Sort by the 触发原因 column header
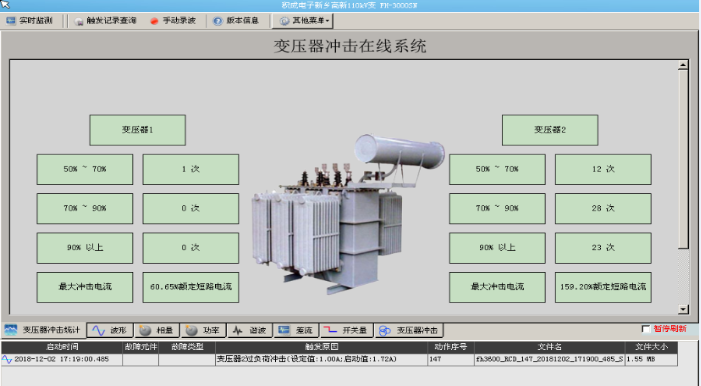Viewport: 701px width, 386px height. pyautogui.click(x=321, y=347)
